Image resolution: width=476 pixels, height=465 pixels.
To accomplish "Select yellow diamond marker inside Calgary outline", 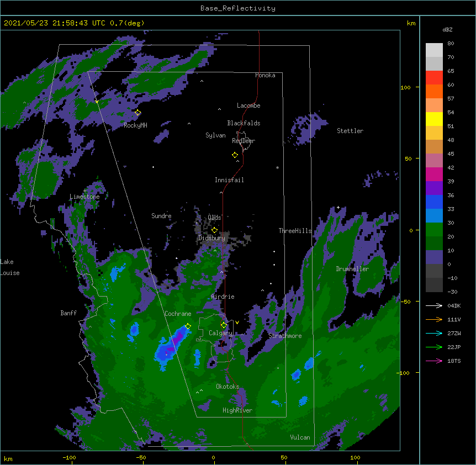I will coord(224,325).
